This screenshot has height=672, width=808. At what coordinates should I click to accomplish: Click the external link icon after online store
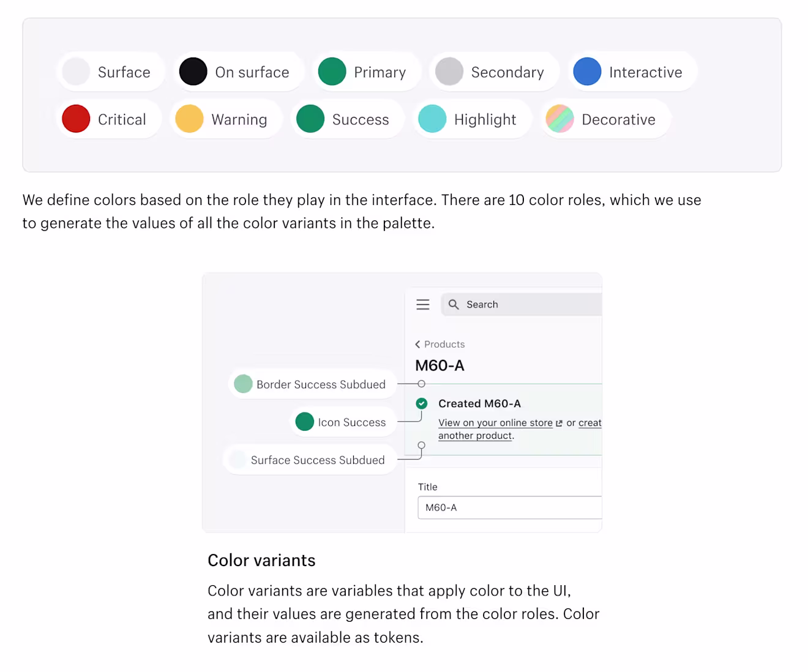559,423
